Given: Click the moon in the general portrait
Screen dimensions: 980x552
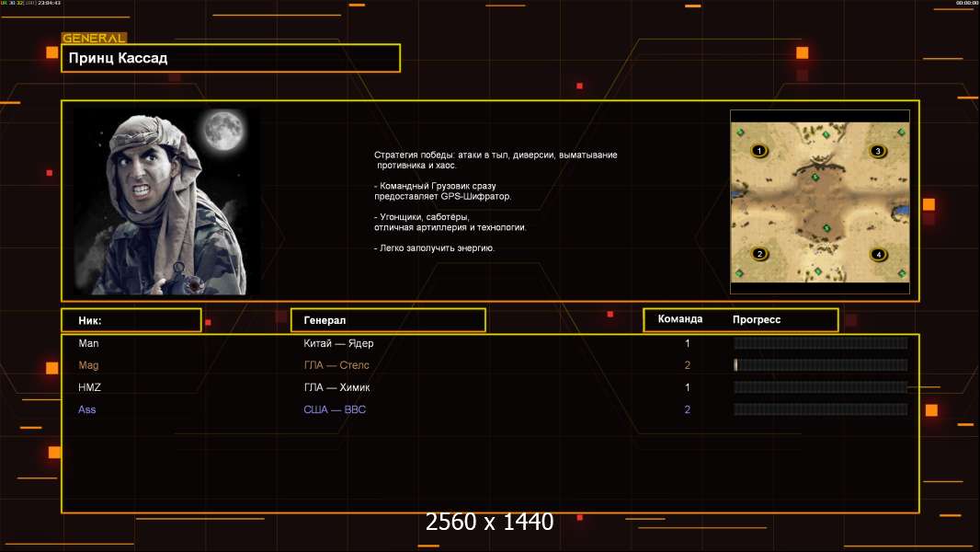Looking at the screenshot, I should (221, 131).
